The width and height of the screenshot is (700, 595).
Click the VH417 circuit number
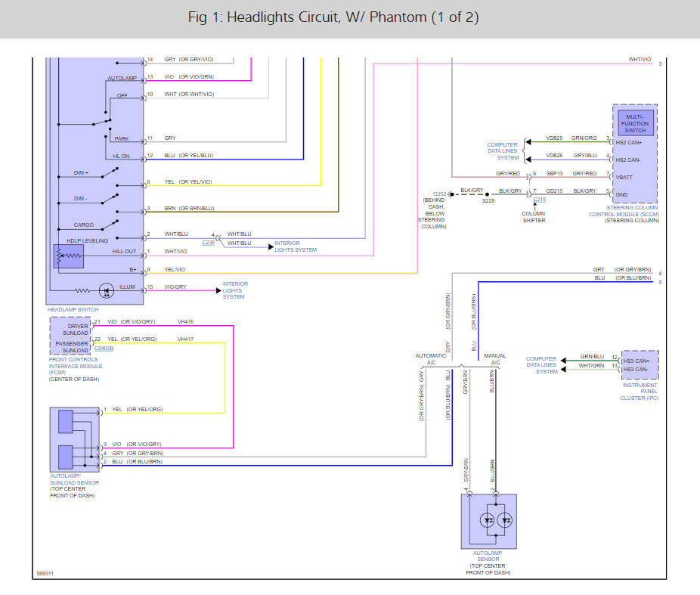(x=185, y=339)
